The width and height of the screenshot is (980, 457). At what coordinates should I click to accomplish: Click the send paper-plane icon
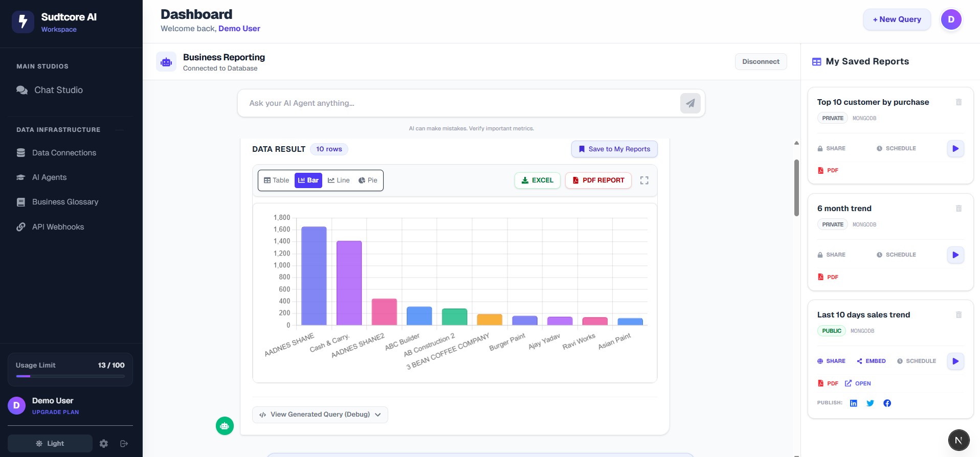(x=690, y=103)
